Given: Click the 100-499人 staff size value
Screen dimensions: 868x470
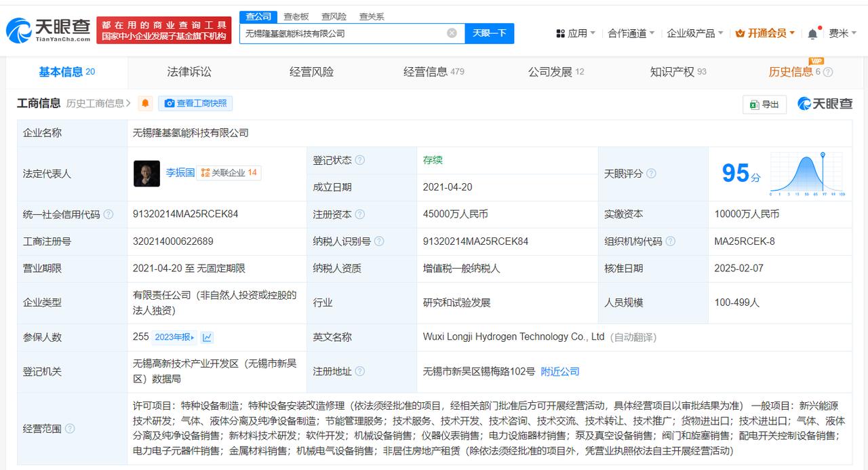Looking at the screenshot, I should (x=736, y=302).
